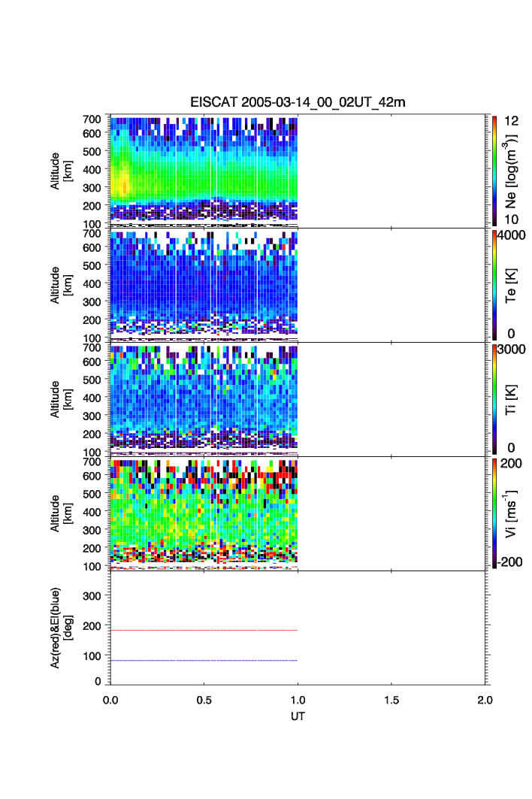Click the Ne electron density colorbar
The width and height of the screenshot is (532, 799).
point(494,171)
